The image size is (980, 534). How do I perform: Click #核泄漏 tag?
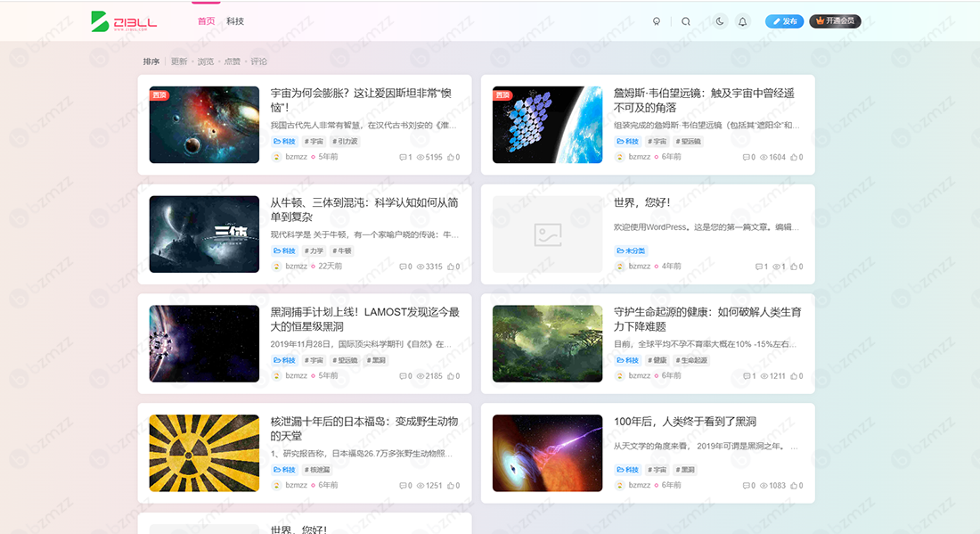[x=317, y=470]
